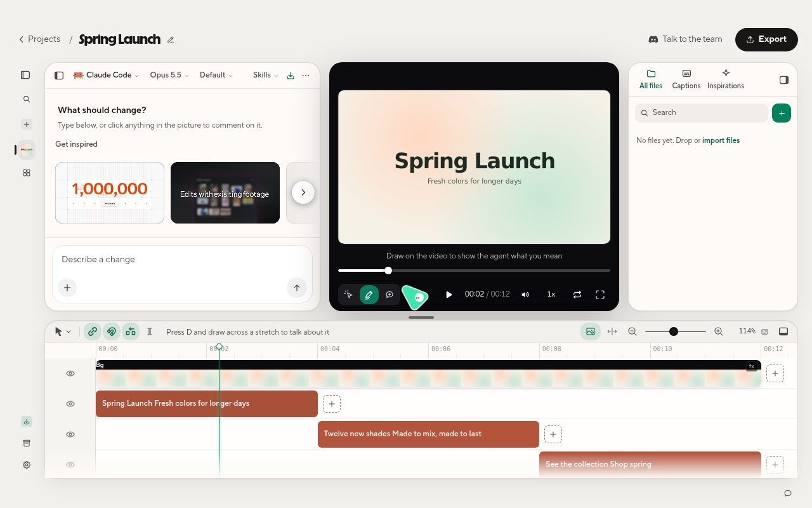This screenshot has height=508, width=812.
Task: Click the Search files input field
Action: [x=702, y=113]
